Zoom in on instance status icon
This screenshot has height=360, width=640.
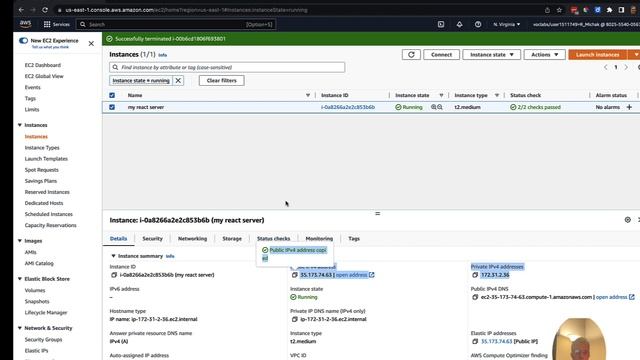click(433, 107)
